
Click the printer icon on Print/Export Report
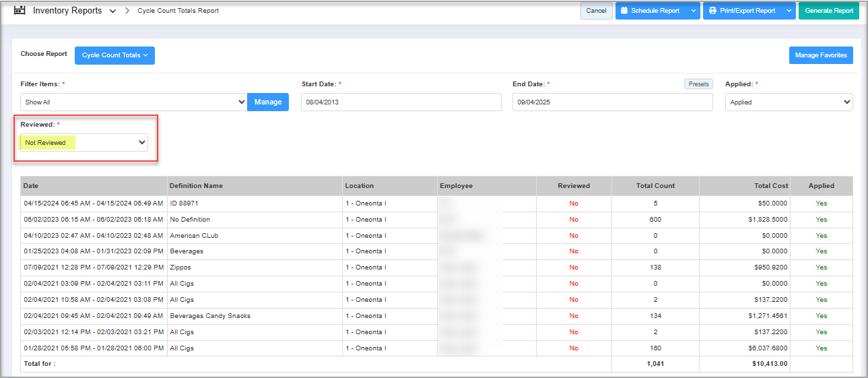pyautogui.click(x=712, y=11)
